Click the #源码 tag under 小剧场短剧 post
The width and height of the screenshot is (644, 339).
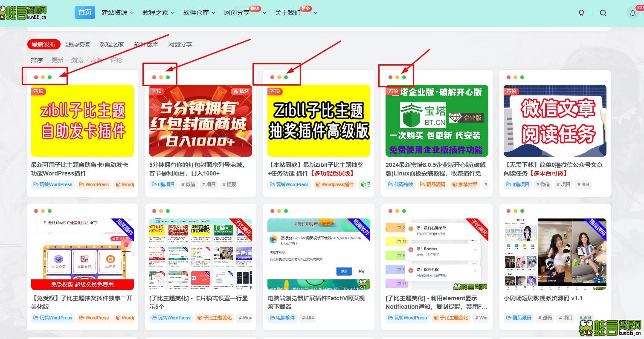point(545,318)
